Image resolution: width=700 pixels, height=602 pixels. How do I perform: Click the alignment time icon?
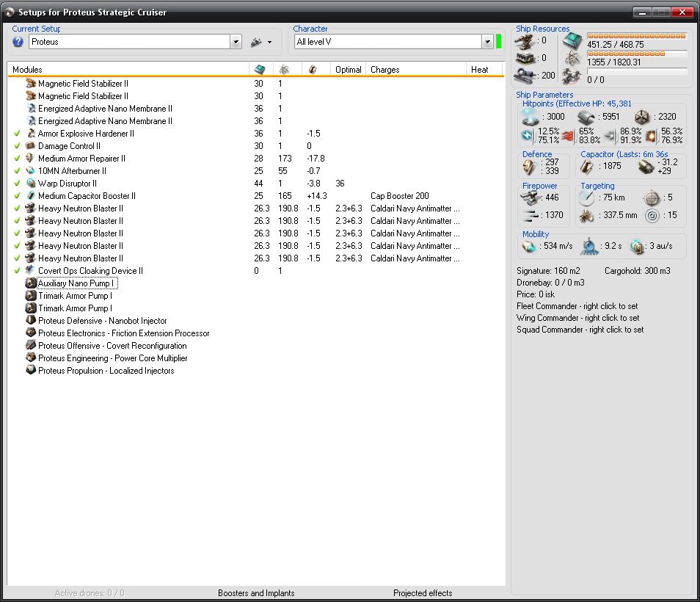click(x=589, y=246)
